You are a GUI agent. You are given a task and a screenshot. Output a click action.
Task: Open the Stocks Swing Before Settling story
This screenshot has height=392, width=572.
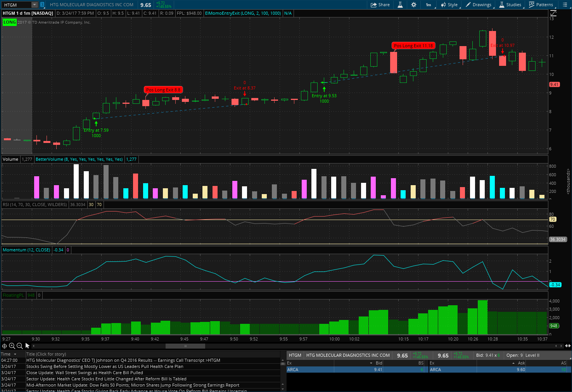[x=105, y=366]
